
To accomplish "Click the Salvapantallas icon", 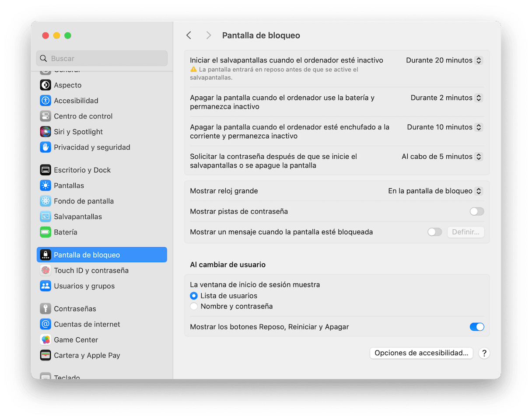I will [45, 217].
